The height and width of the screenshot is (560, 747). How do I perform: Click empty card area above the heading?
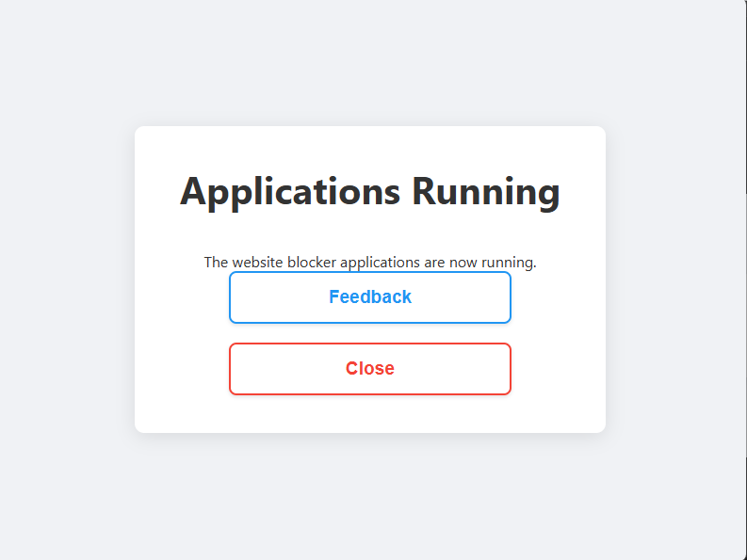pyautogui.click(x=370, y=144)
